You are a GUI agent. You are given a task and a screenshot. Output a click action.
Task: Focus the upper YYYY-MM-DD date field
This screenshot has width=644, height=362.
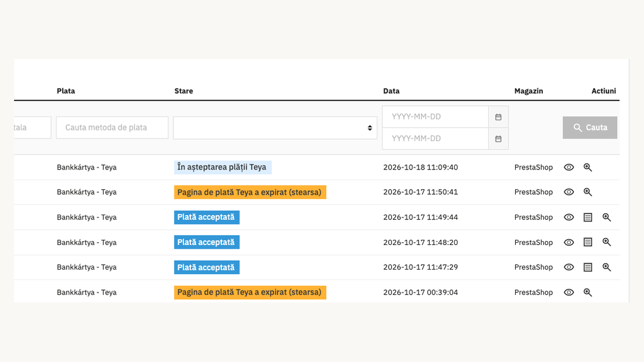click(x=436, y=117)
